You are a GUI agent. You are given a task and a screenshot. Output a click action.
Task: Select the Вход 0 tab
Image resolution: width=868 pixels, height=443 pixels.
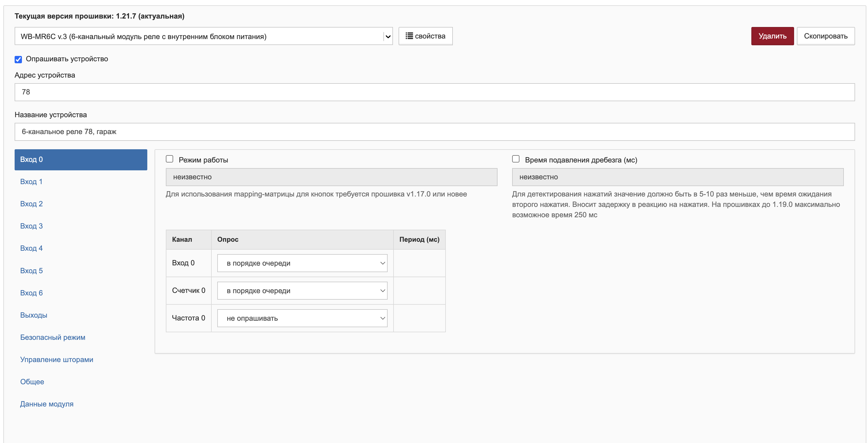point(81,160)
